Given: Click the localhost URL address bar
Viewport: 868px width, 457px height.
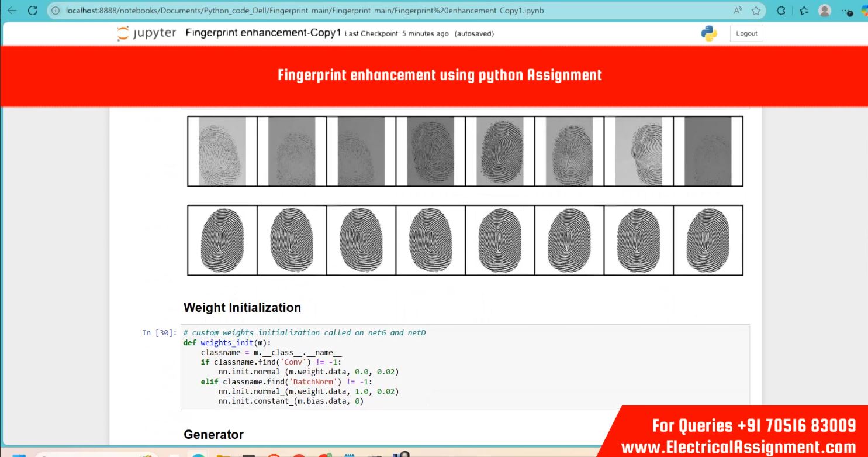Looking at the screenshot, I should (351, 11).
